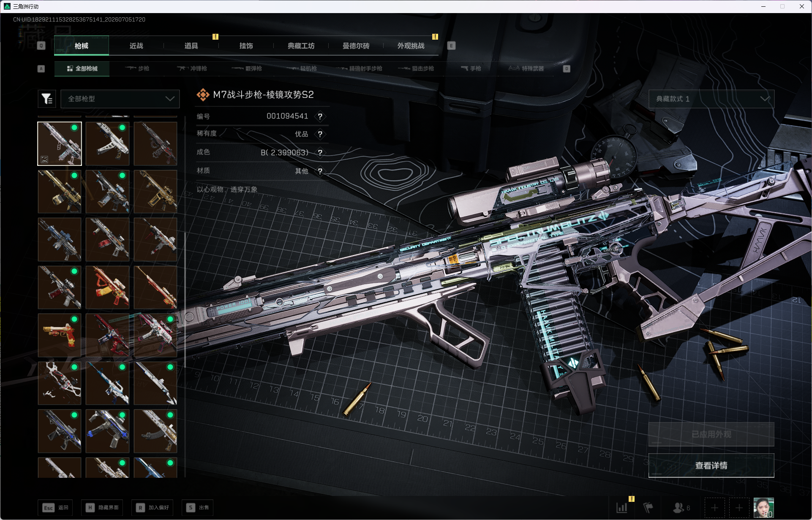Viewport: 812px width, 520px height.
Task: Open the flags icon in bottom bar
Action: click(648, 507)
